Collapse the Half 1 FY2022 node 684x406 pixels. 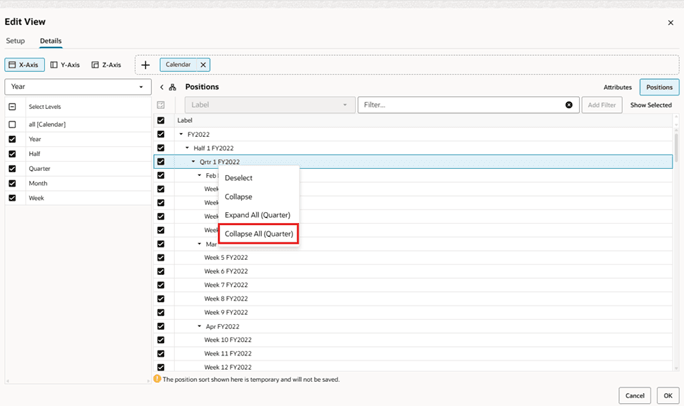tap(188, 148)
